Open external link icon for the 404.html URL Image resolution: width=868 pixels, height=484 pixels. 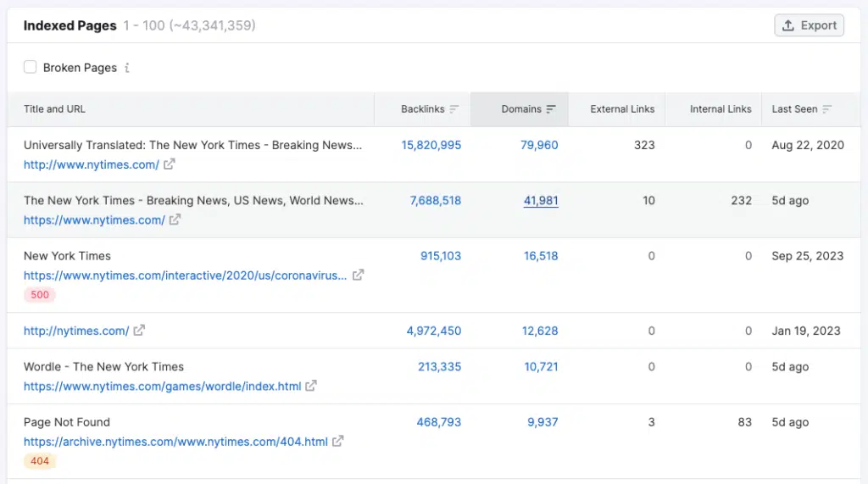point(337,442)
